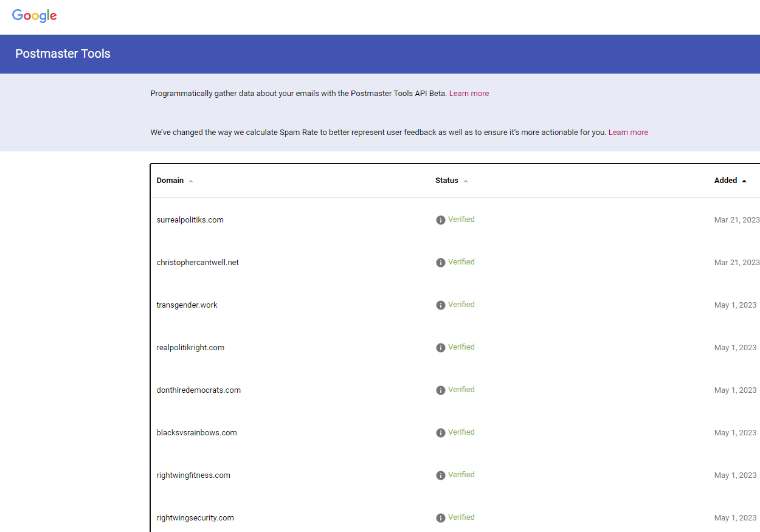
Task: Open the rightwingsecurity.com domain
Action: [195, 518]
